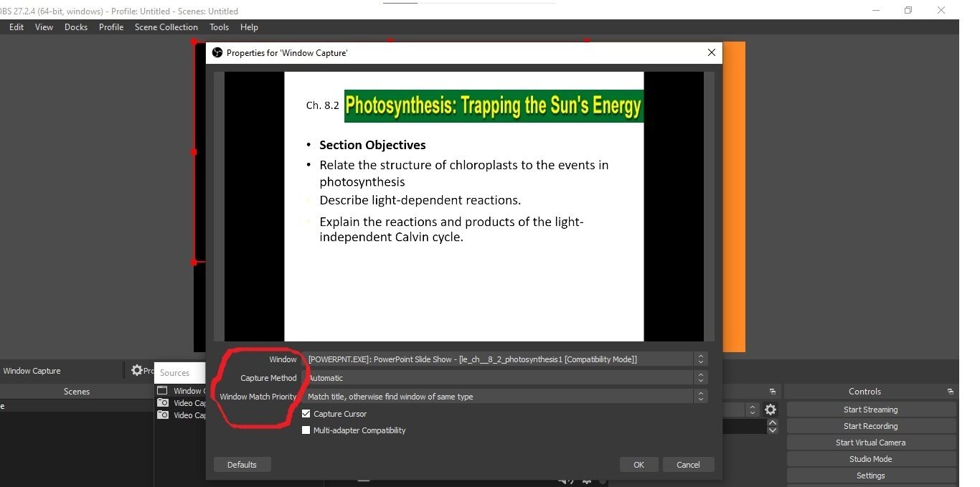Open the Tools menu
This screenshot has width=980, height=487.
(219, 27)
